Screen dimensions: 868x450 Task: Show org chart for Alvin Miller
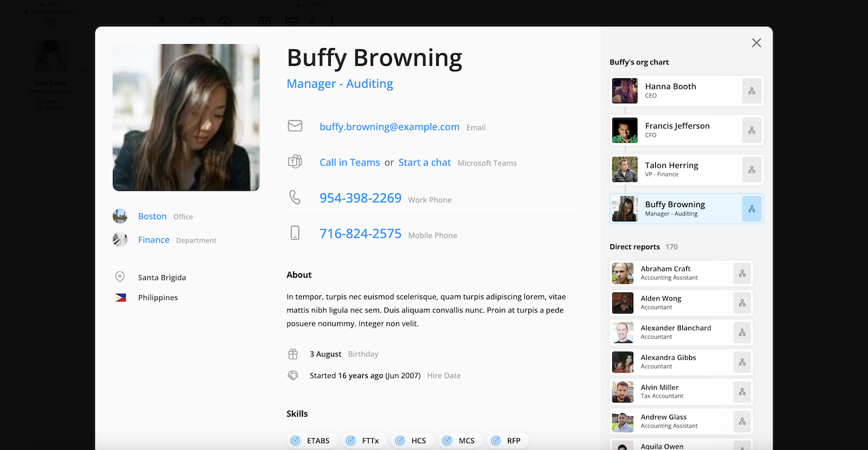click(743, 392)
